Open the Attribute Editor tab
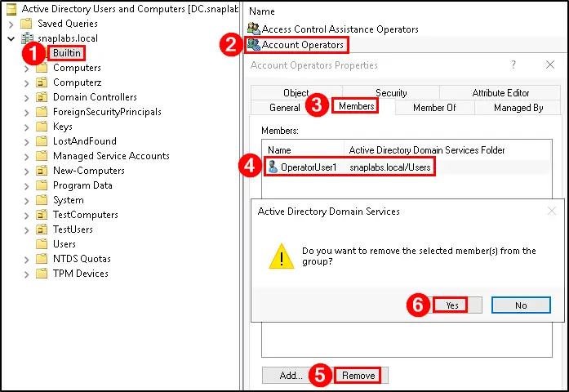 click(500, 93)
